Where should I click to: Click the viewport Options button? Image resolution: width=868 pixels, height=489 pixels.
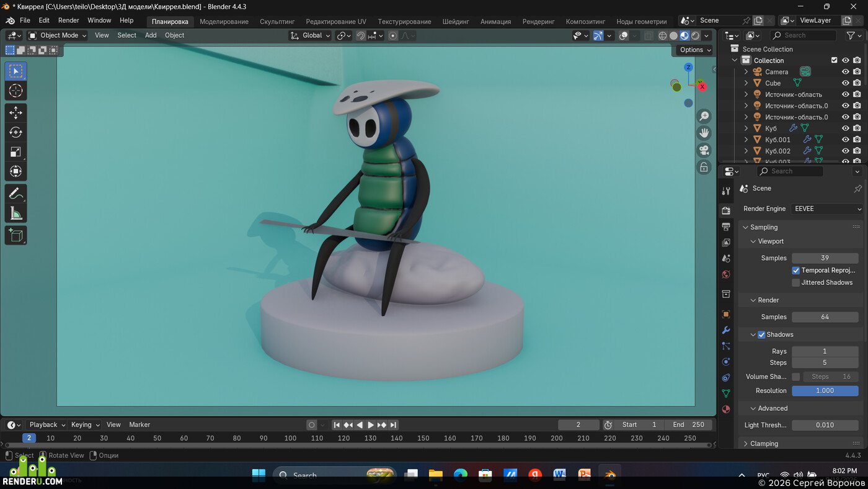click(694, 50)
